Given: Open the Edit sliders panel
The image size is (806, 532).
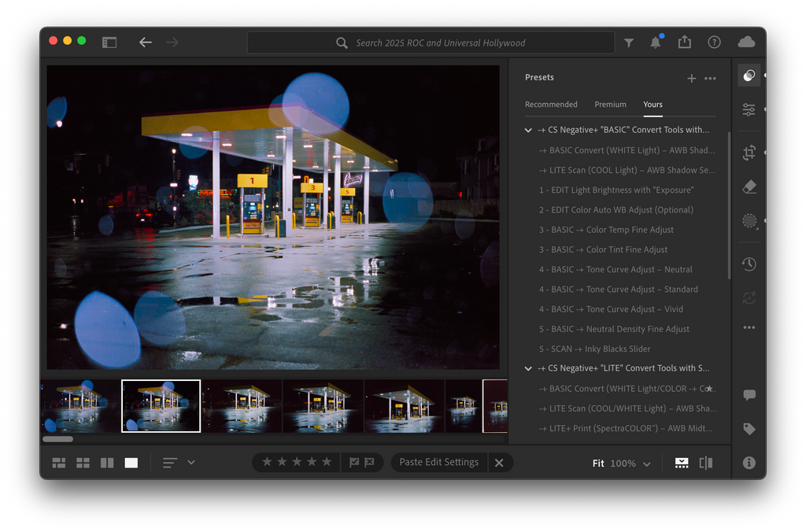Looking at the screenshot, I should 749,110.
